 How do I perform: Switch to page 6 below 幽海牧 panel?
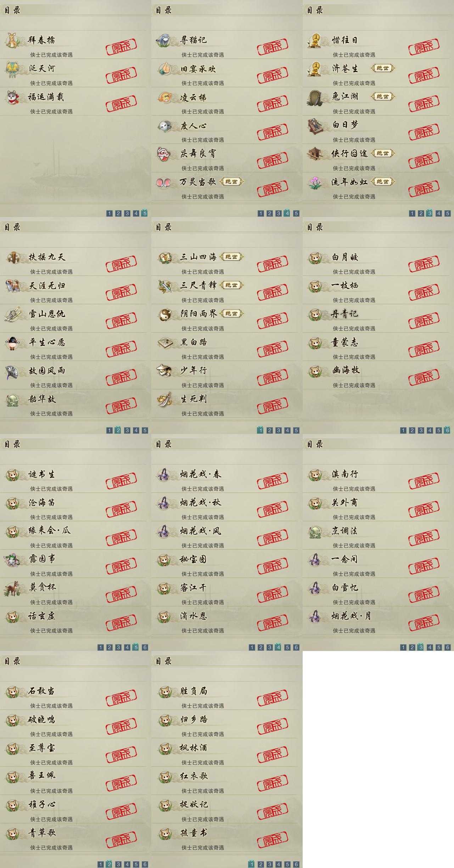(447, 430)
